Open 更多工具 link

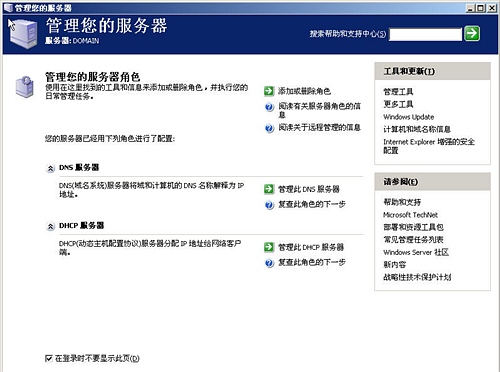[398, 104]
